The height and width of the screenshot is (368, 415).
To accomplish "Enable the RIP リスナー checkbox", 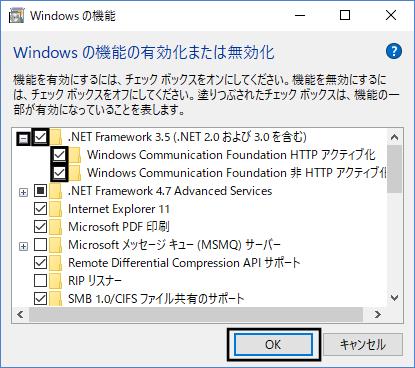I will (x=41, y=281).
